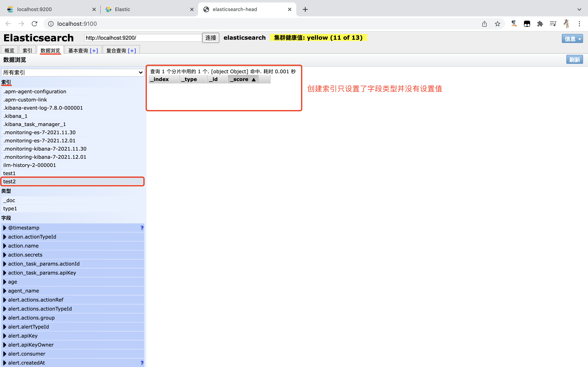Select .monitoring-es-7-2021.12.01 index
The width and height of the screenshot is (588, 367).
(x=73, y=141)
